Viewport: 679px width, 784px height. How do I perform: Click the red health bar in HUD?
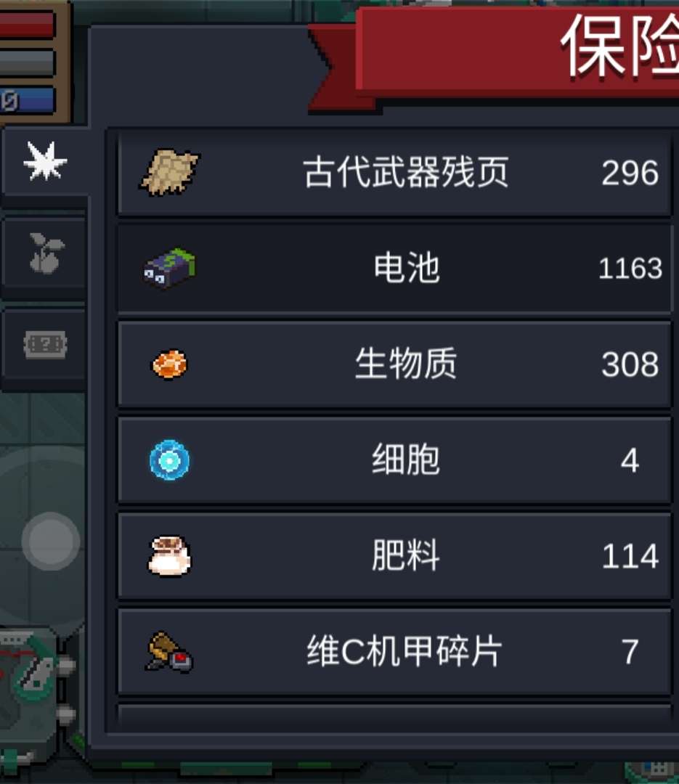point(27,25)
